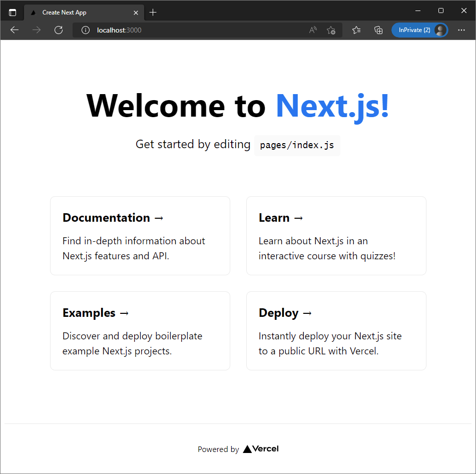The height and width of the screenshot is (474, 476).
Task: Open the Deploy card
Action: click(x=336, y=331)
